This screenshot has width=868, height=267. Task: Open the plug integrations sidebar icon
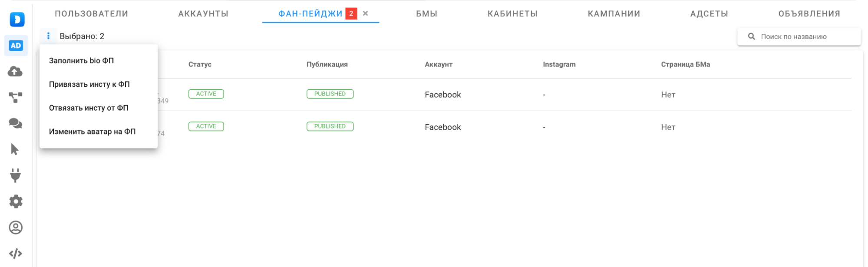16,175
